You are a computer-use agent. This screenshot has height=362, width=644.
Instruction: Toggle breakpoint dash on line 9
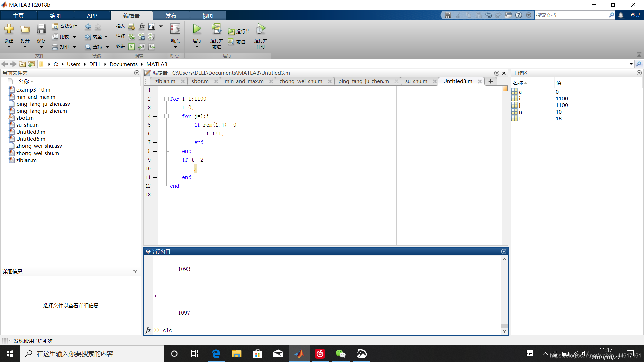coord(155,160)
